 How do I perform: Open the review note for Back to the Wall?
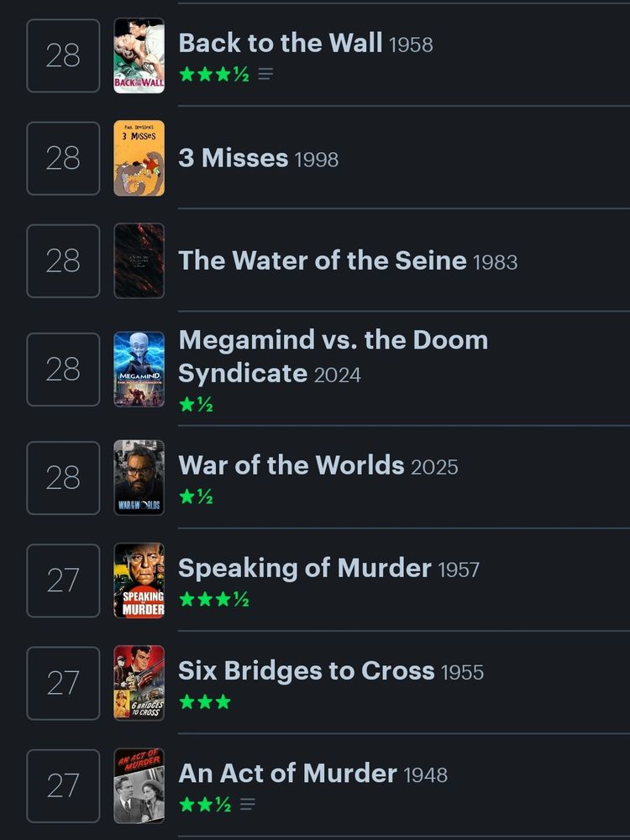[x=265, y=75]
